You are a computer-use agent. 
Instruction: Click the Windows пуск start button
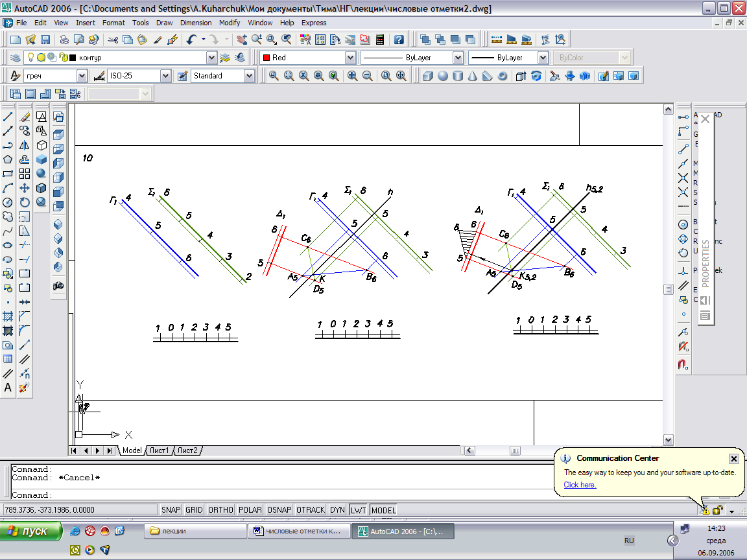pyautogui.click(x=31, y=531)
